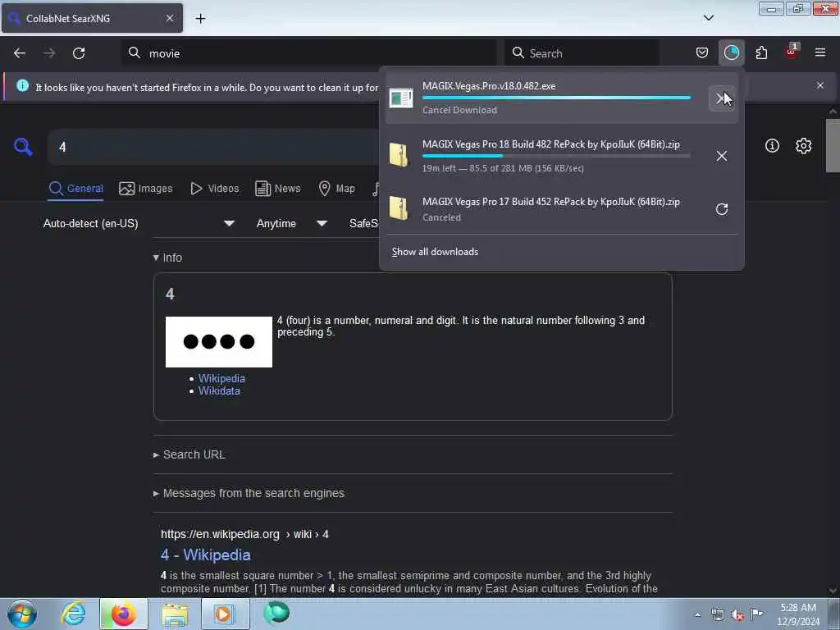Image resolution: width=840 pixels, height=630 pixels.
Task: Click Show all downloads
Action: pyautogui.click(x=435, y=252)
